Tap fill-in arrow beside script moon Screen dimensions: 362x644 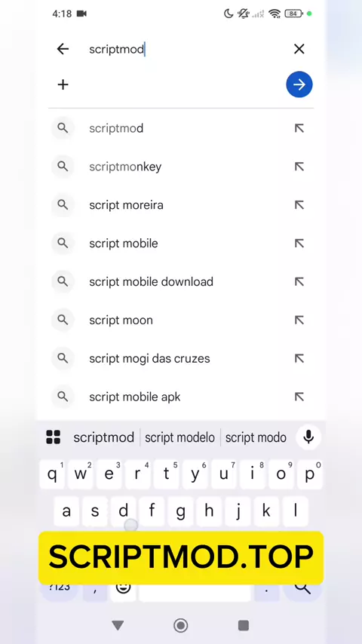pos(299,320)
